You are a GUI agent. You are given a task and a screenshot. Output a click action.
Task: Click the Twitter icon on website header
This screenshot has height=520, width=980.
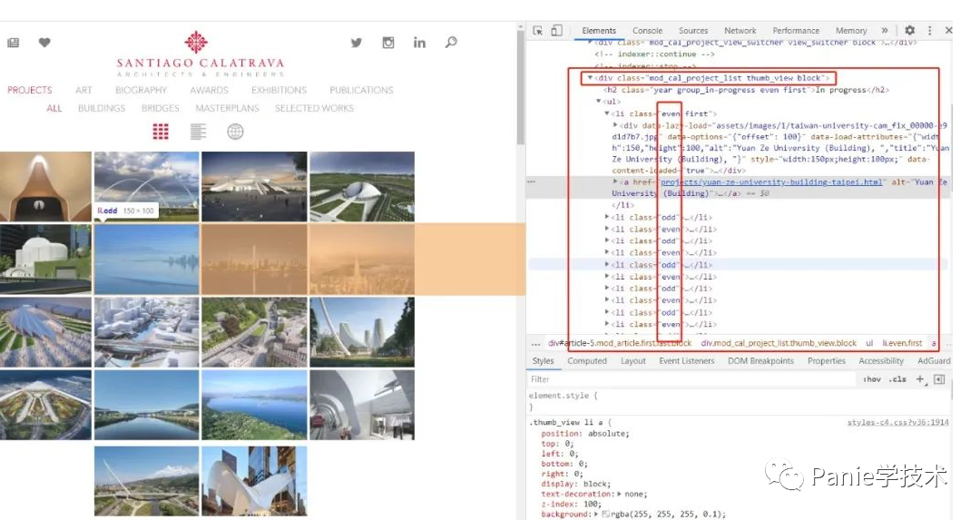pos(357,43)
